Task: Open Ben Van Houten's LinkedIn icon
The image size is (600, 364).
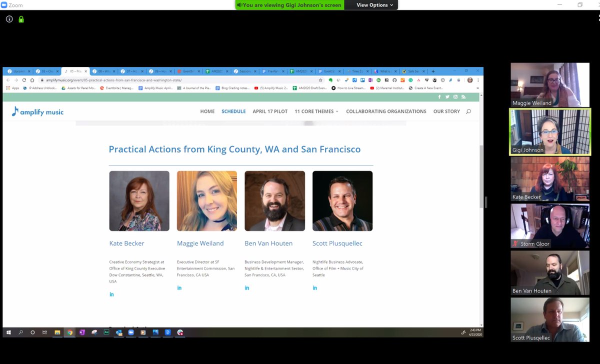Action: [x=247, y=287]
